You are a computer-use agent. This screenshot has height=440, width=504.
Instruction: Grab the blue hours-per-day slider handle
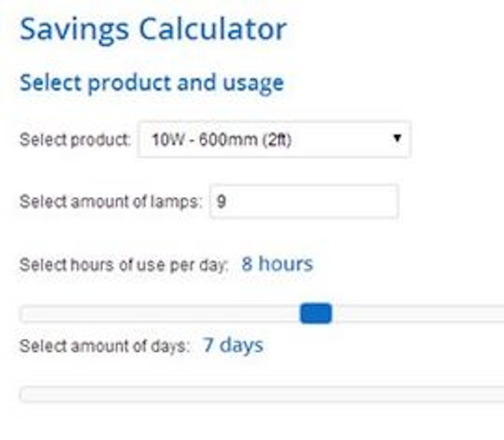[316, 313]
